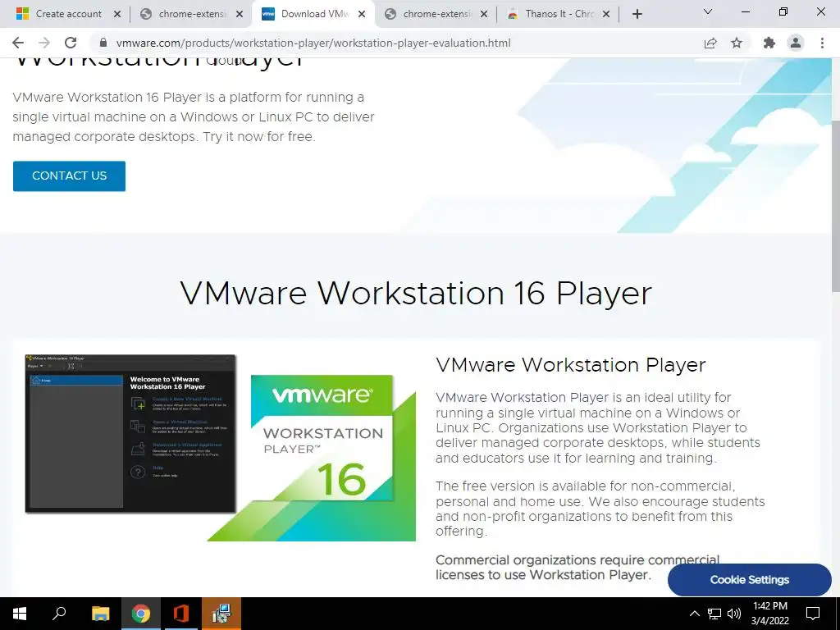Switch to the Thanos It tab
Screen dimensions: 840x630
point(559,14)
